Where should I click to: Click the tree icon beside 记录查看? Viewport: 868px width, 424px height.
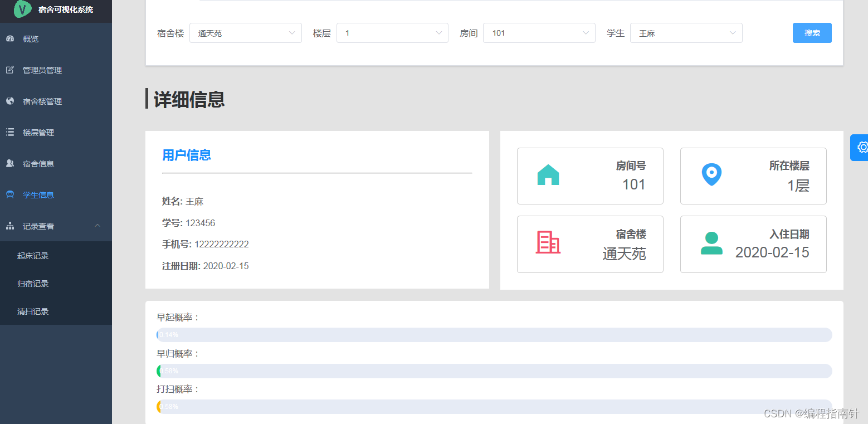click(x=10, y=226)
